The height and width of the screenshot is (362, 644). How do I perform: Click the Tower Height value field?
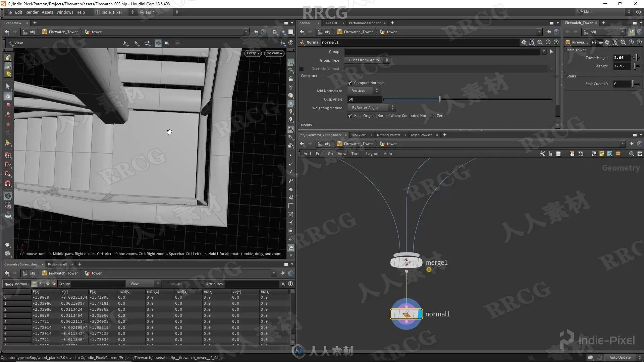(x=622, y=58)
